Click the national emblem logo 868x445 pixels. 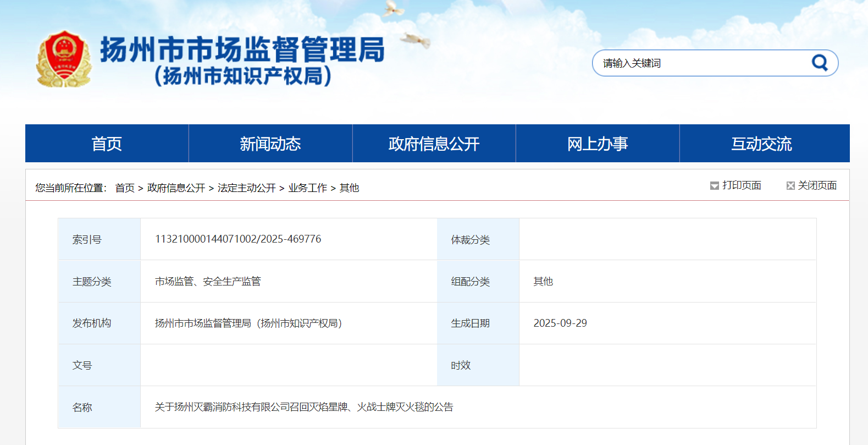[x=63, y=59]
